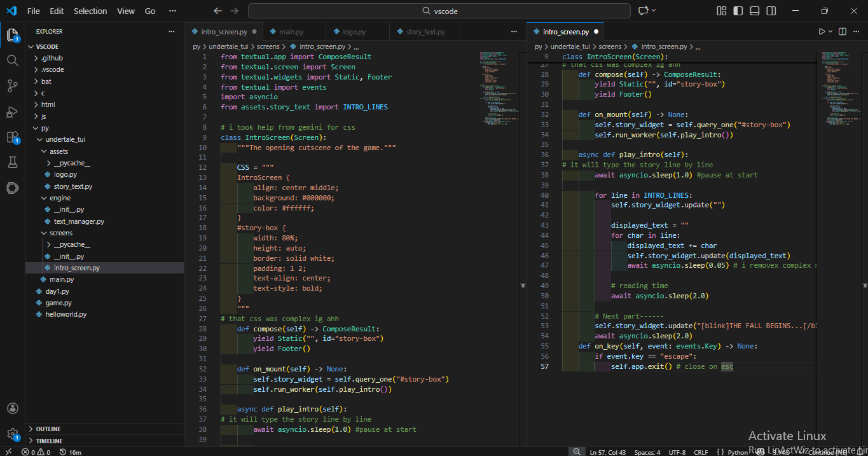Screen dimensions: 868x456
Task: Click the Accounts icon in activity bar
Action: pyautogui.click(x=13, y=408)
